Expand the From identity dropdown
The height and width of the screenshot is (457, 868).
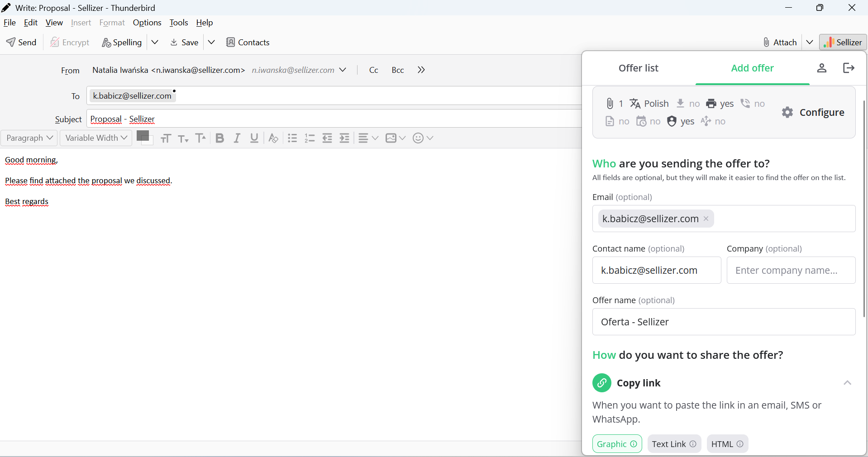343,70
